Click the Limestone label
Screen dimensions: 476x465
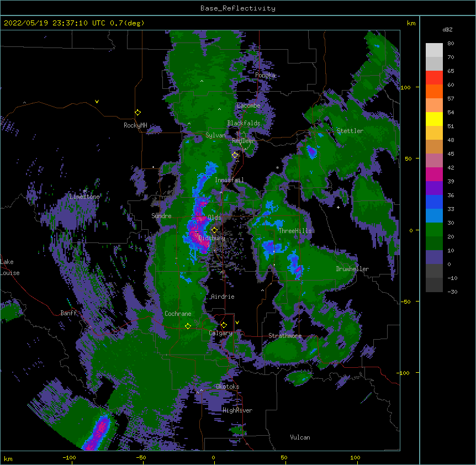[x=84, y=197]
